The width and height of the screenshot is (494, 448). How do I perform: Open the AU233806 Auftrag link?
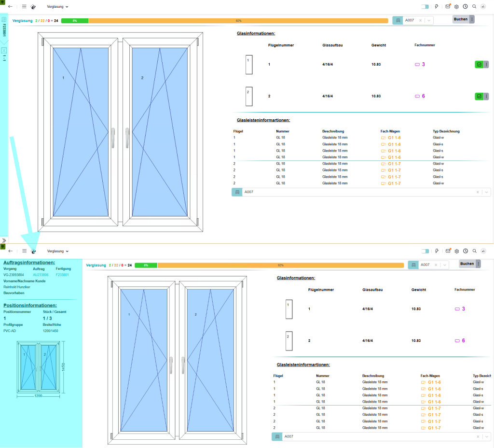pyautogui.click(x=41, y=275)
